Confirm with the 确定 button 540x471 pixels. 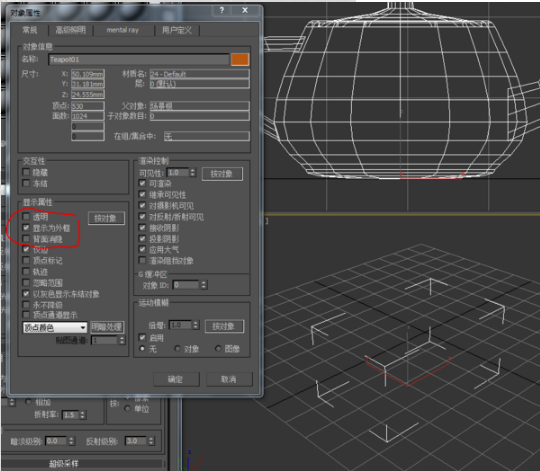[x=176, y=379]
